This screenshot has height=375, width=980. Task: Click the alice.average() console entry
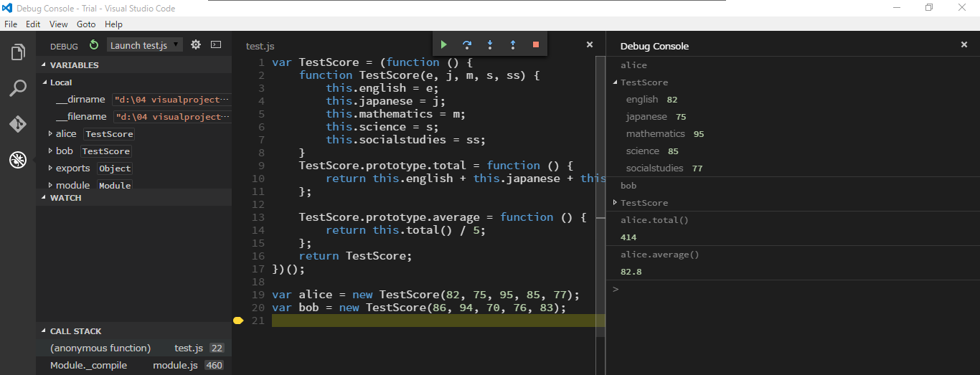[659, 255]
